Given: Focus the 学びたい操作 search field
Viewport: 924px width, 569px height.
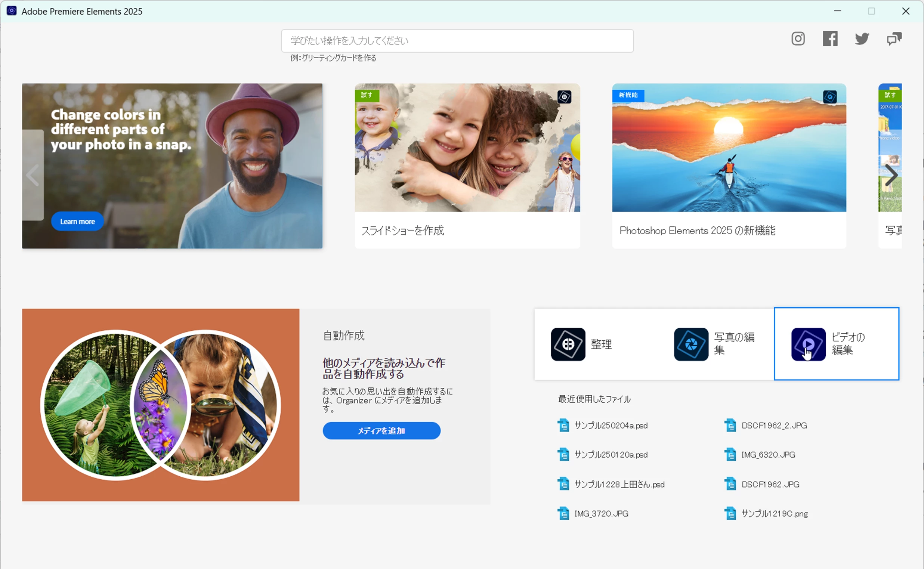Looking at the screenshot, I should tap(457, 41).
